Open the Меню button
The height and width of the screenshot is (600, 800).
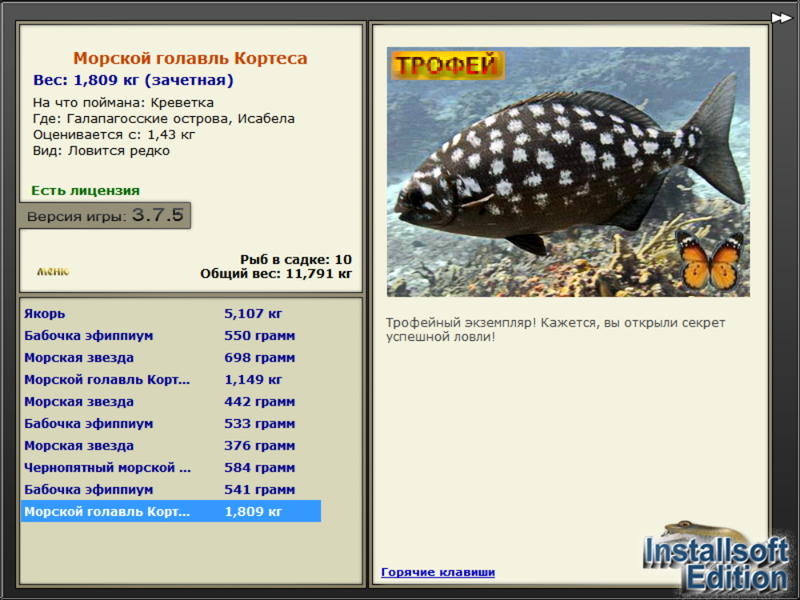(53, 271)
